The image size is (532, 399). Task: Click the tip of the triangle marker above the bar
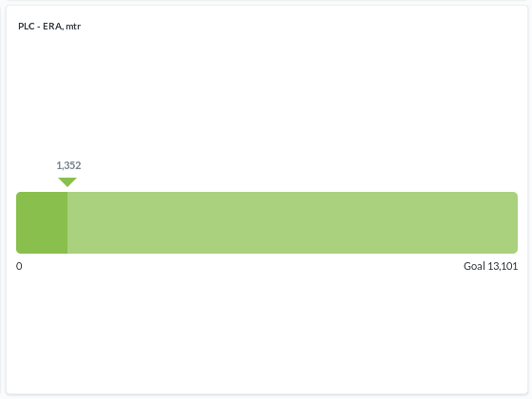click(x=67, y=186)
